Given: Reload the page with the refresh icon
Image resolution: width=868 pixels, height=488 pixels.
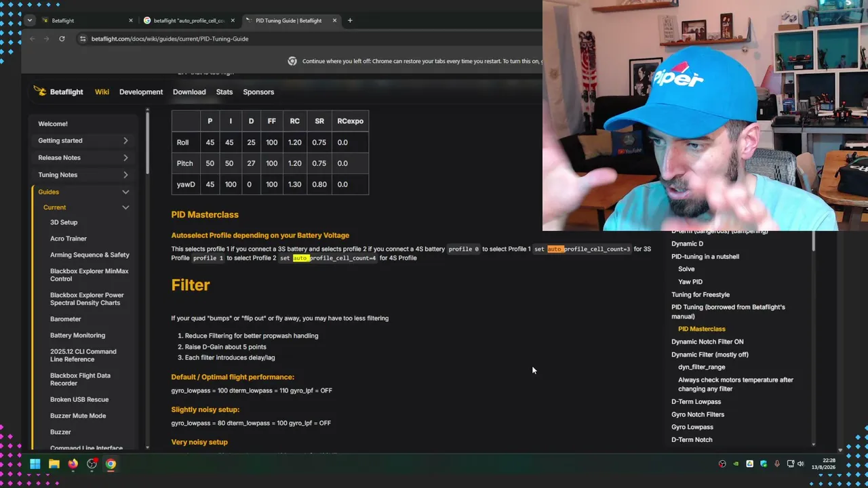Looking at the screenshot, I should coord(62,39).
